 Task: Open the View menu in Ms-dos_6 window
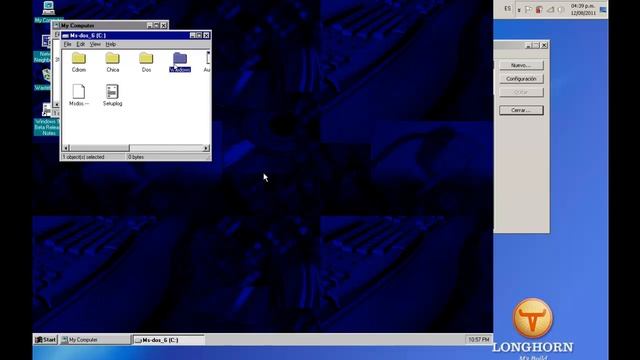pyautogui.click(x=95, y=44)
